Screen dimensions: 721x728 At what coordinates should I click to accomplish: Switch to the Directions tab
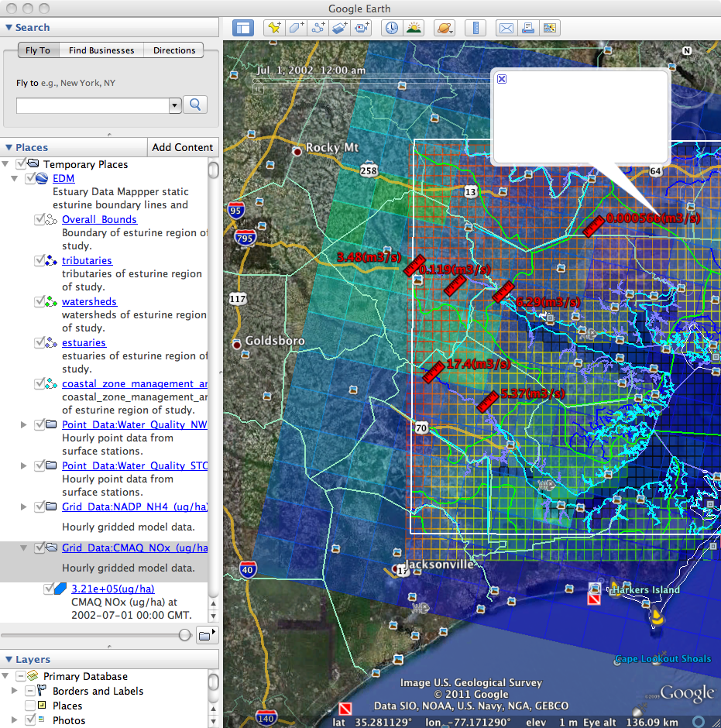[174, 50]
